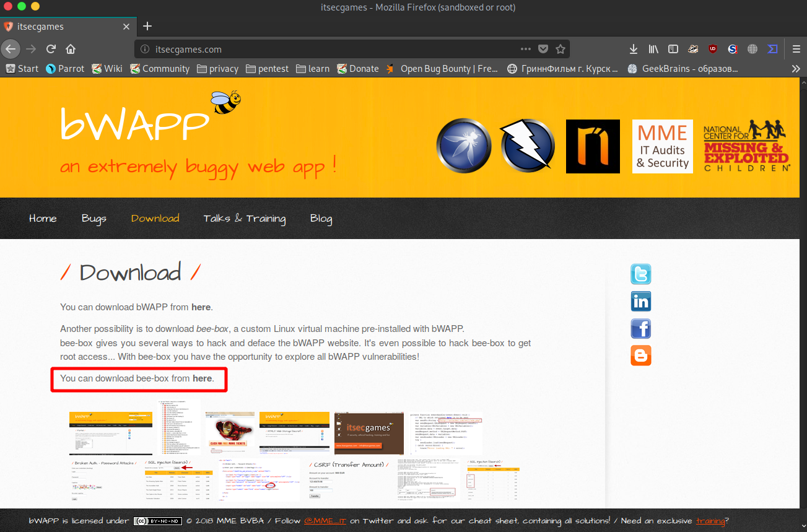Click 'here' to download bee-box

tap(203, 378)
